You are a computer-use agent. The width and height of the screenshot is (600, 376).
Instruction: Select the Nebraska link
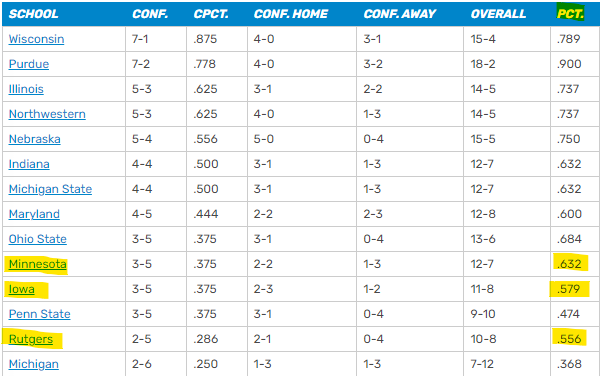pos(34,139)
